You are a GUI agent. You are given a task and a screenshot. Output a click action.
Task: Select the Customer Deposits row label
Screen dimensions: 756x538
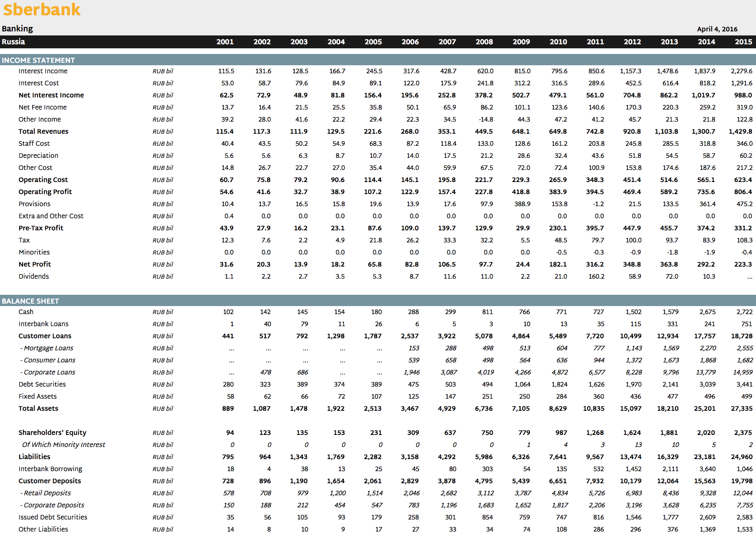point(50,481)
